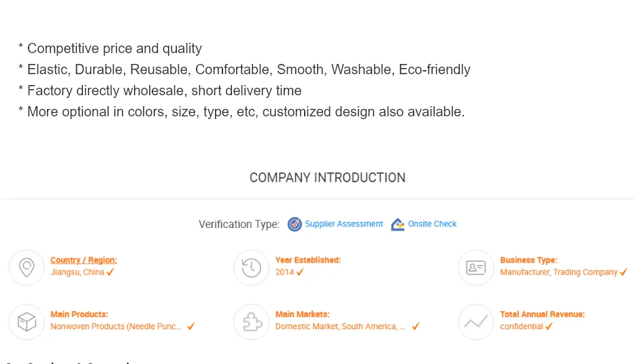This screenshot has width=634, height=364.
Task: Click the checkmark beside confidential
Action: coord(549,327)
